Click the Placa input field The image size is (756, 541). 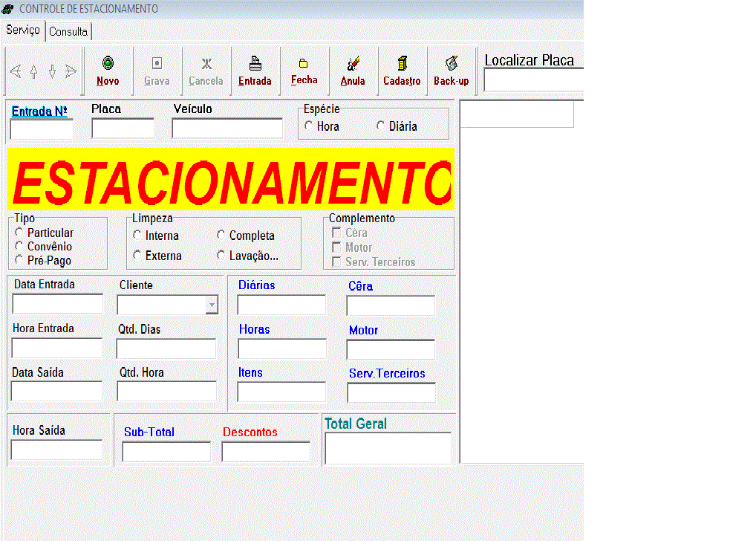(x=123, y=129)
